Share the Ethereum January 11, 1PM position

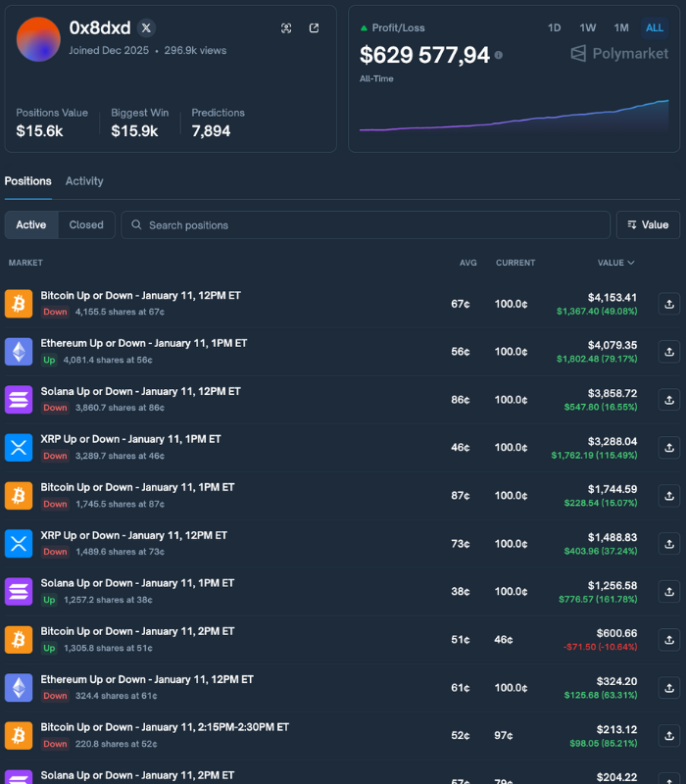point(668,352)
